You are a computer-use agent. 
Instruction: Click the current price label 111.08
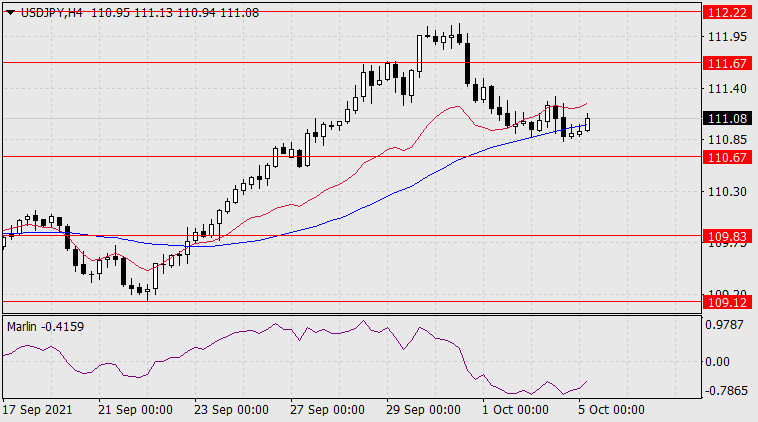pyautogui.click(x=727, y=118)
